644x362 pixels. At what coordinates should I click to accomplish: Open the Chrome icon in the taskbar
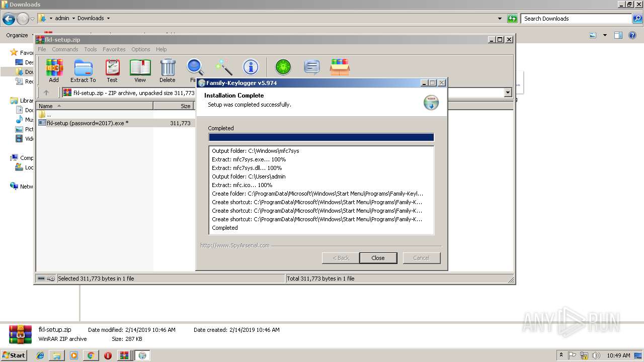pos(91,355)
